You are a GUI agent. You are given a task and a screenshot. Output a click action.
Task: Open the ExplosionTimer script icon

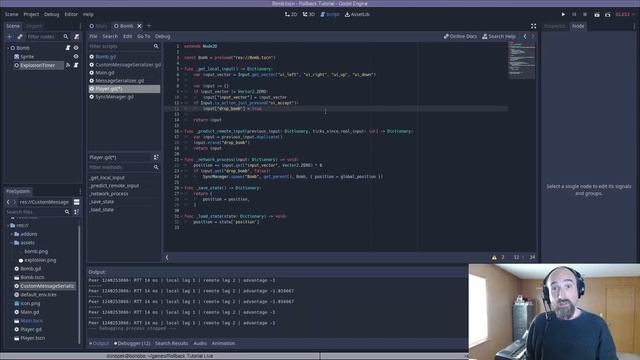(76, 65)
